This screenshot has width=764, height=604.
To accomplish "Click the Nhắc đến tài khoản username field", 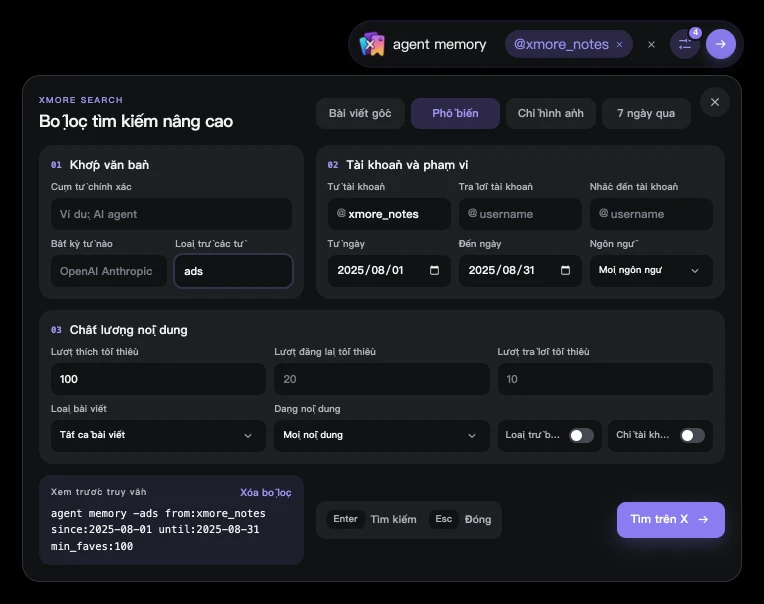I will tap(651, 214).
